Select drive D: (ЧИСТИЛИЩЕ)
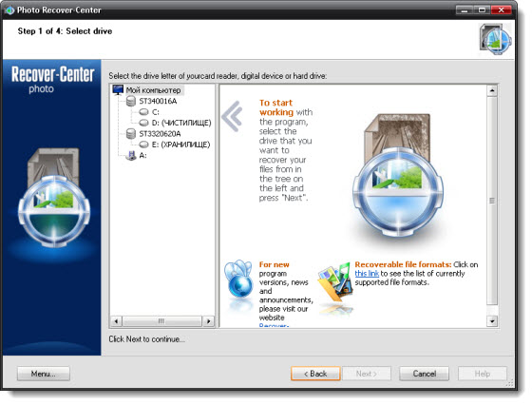 tap(181, 123)
